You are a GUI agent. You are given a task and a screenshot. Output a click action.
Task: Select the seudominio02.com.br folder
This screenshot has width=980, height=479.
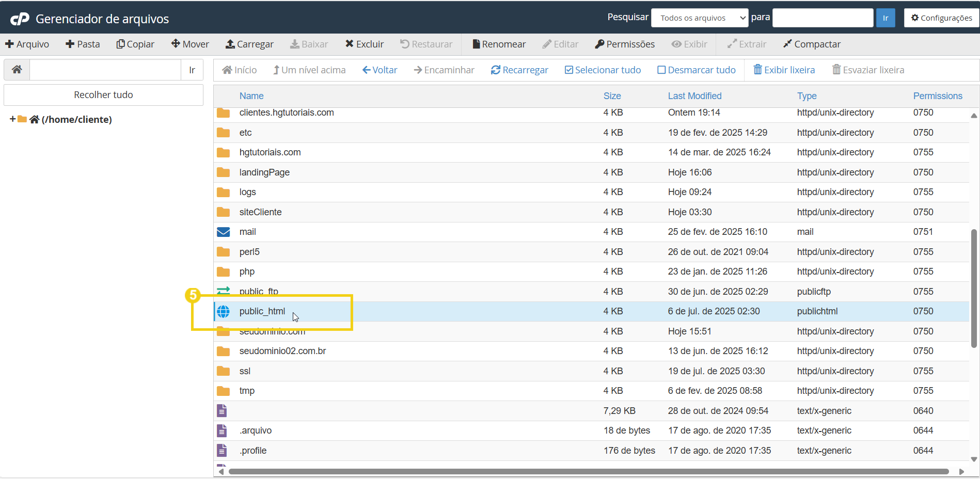click(x=282, y=351)
